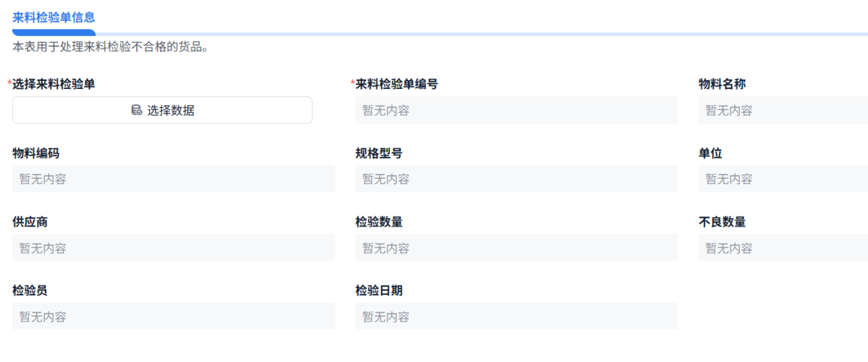Click inside the 供应商 field
This screenshot has height=362, width=868.
[174, 248]
